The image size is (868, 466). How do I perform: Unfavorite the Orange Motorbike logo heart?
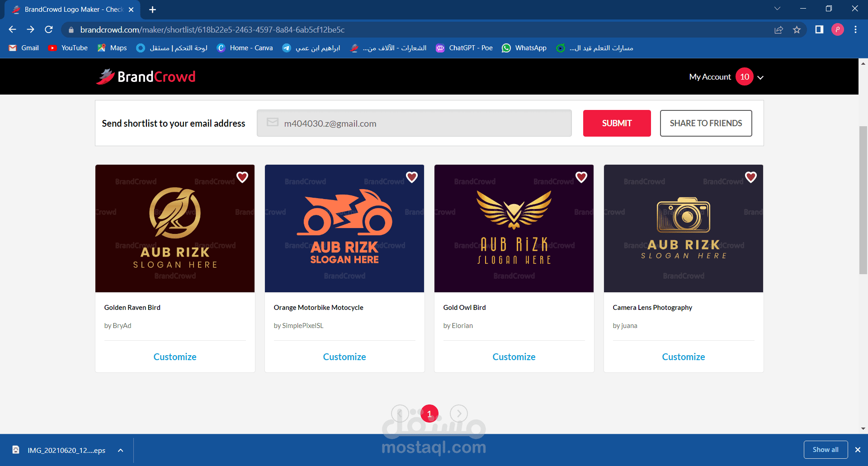(x=412, y=177)
